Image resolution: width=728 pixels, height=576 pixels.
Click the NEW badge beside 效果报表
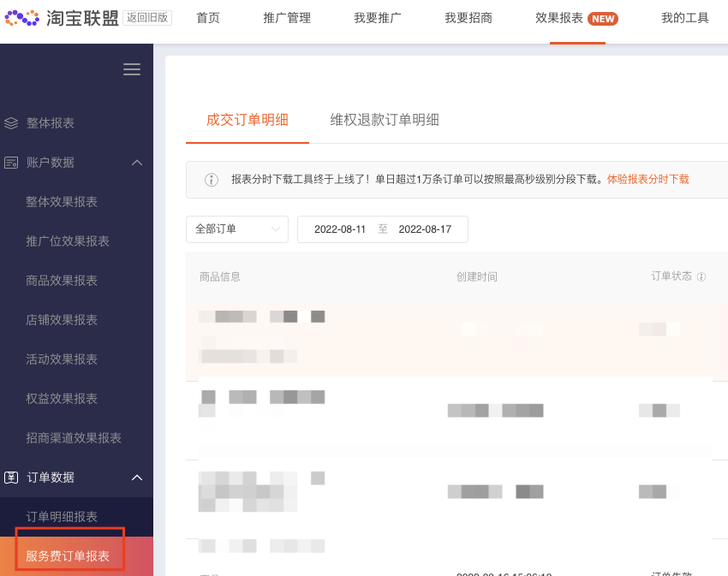(603, 19)
